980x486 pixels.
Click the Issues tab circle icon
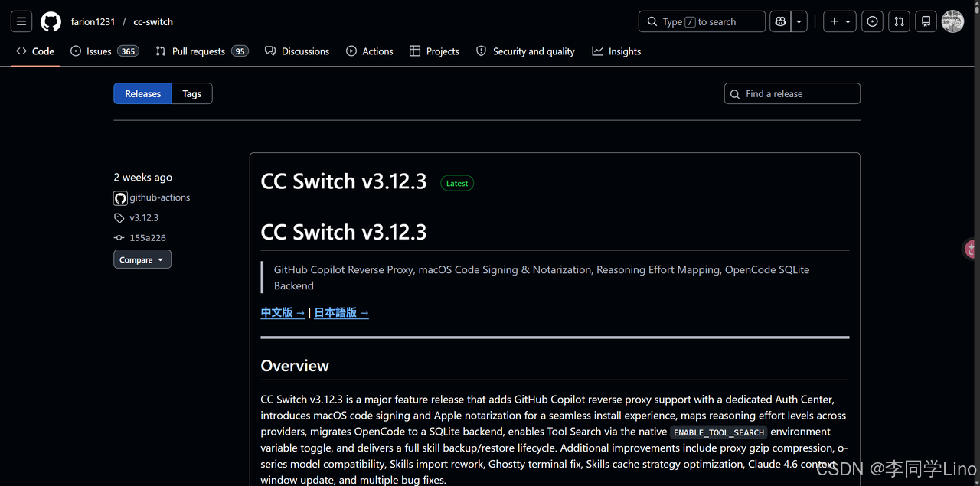point(76,51)
